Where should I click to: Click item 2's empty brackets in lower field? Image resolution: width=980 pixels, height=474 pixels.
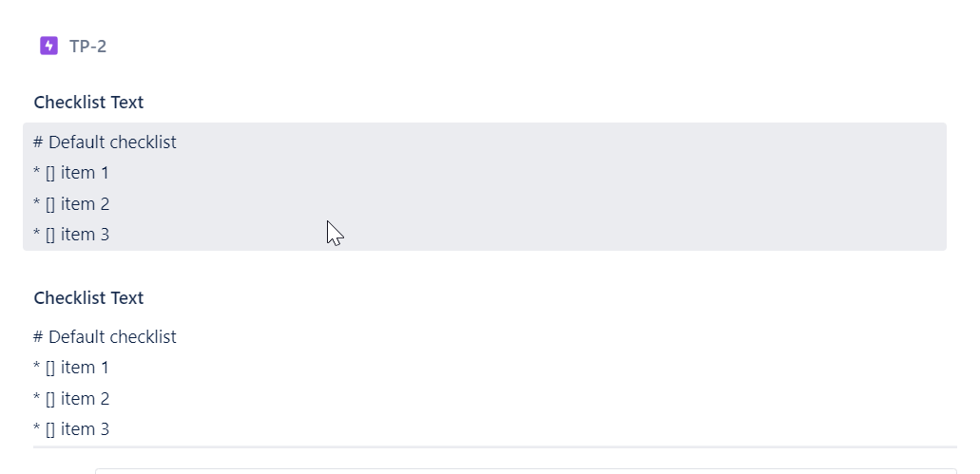pyautogui.click(x=50, y=399)
